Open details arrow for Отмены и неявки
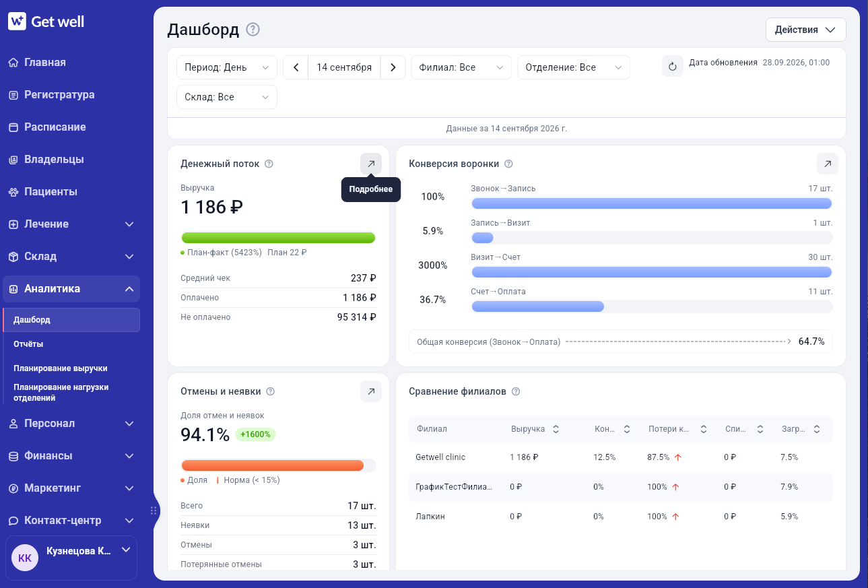 [x=371, y=391]
